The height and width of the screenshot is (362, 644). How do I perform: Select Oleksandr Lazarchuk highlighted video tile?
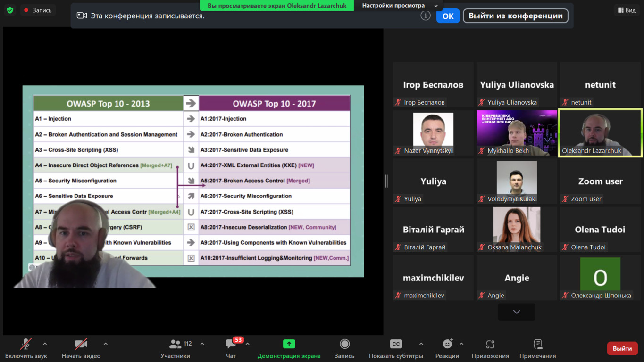(600, 133)
